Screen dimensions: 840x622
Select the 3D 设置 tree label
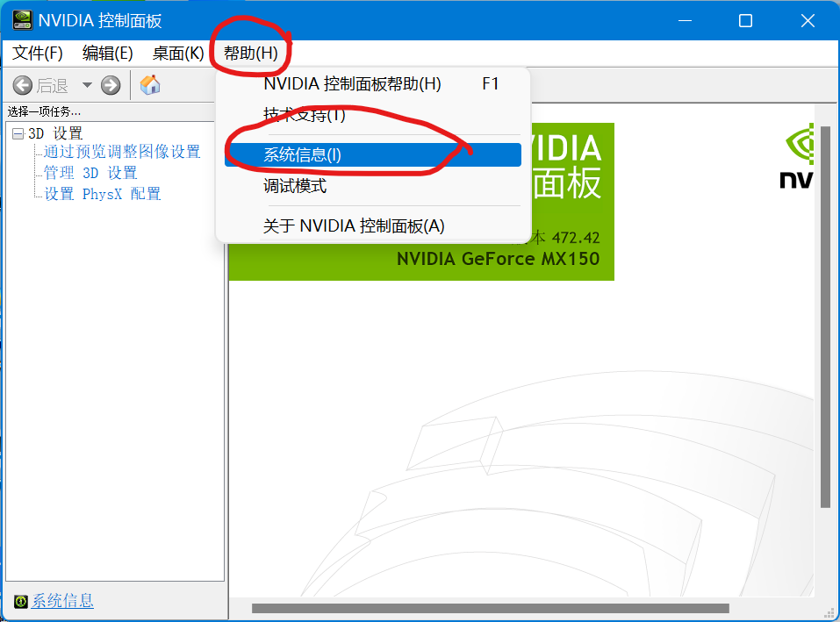(55, 133)
